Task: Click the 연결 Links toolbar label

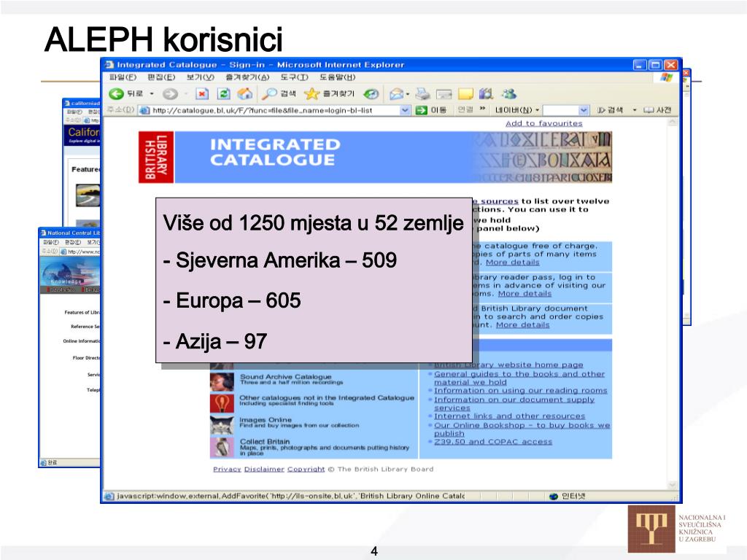Action: [465, 110]
